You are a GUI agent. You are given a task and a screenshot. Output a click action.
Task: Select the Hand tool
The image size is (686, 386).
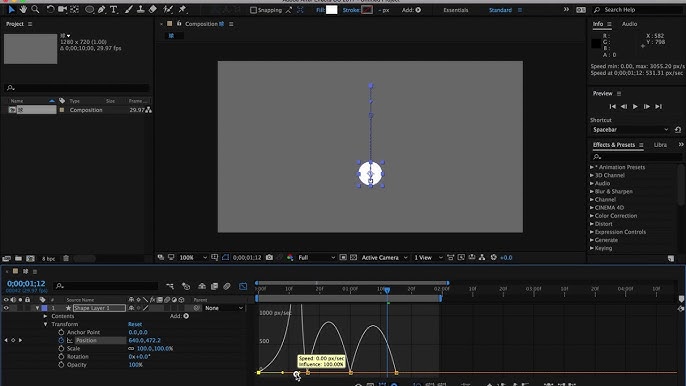point(23,9)
